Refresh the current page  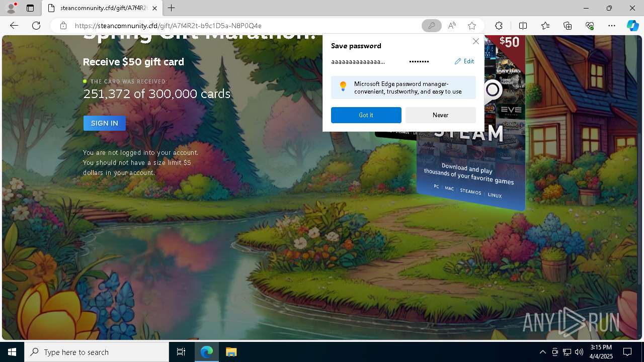click(36, 26)
